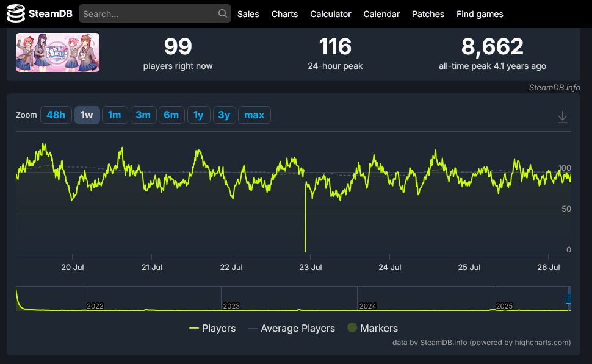Set zoom to 3y

click(224, 115)
